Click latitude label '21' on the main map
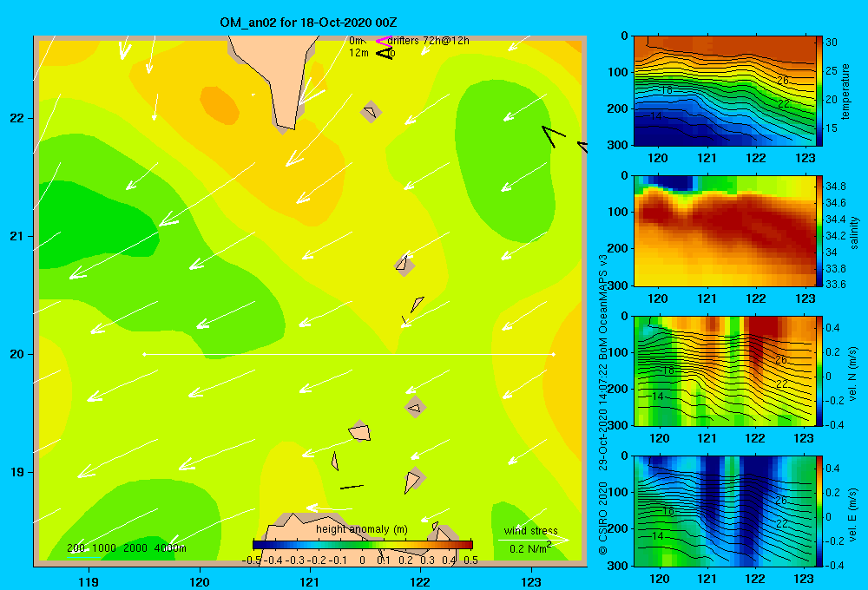 coord(16,236)
